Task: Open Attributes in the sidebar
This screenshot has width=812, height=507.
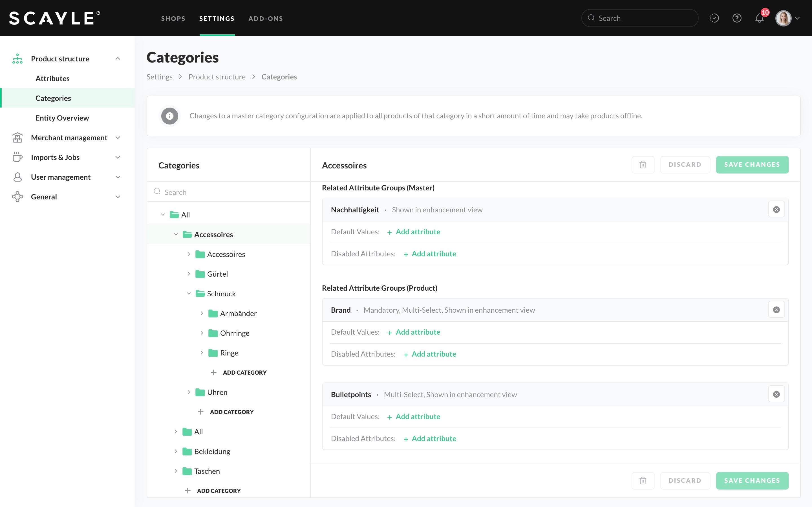Action: click(53, 79)
